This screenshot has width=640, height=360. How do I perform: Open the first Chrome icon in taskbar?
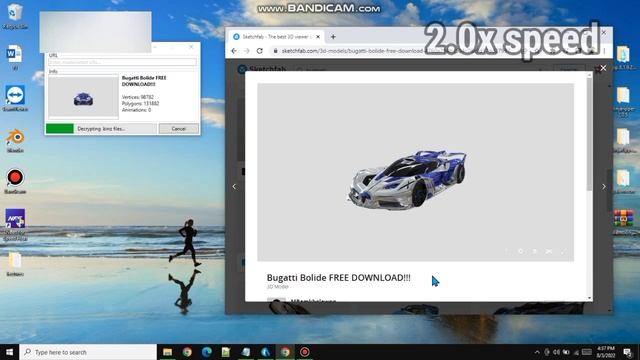tap(187, 352)
